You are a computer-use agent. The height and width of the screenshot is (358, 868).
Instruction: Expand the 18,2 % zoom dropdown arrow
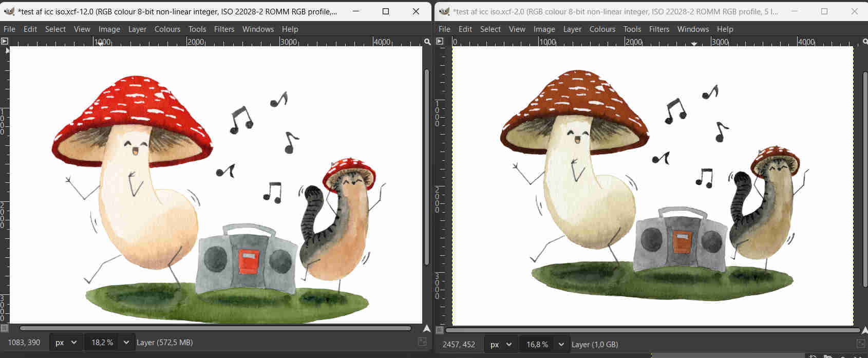click(125, 343)
